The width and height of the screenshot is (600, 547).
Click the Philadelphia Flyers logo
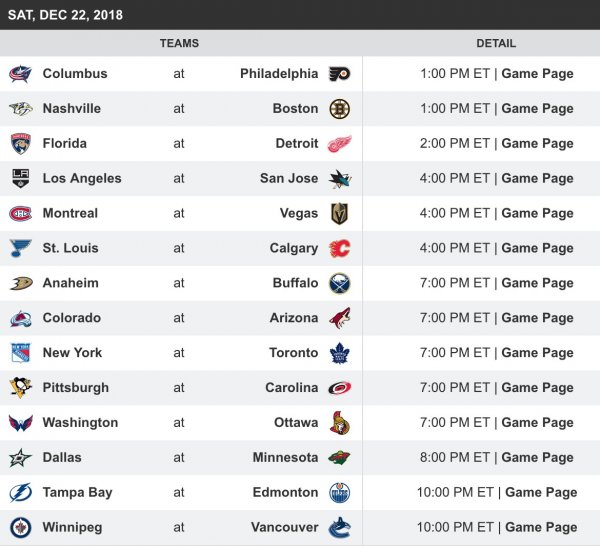pos(340,74)
